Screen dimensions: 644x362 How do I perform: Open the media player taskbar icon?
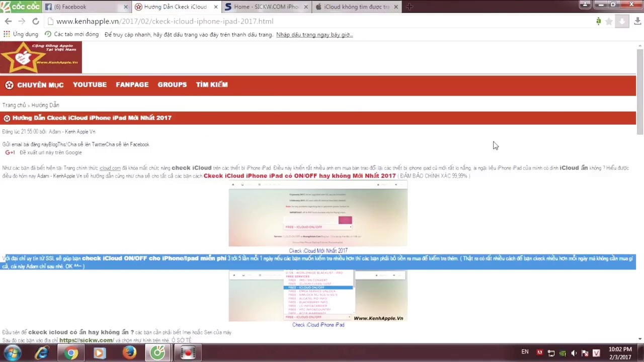(x=99, y=353)
